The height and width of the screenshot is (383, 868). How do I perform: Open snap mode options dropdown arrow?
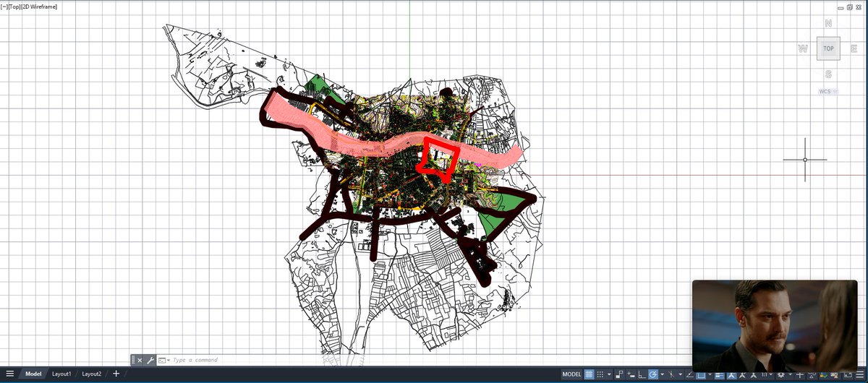coord(610,374)
